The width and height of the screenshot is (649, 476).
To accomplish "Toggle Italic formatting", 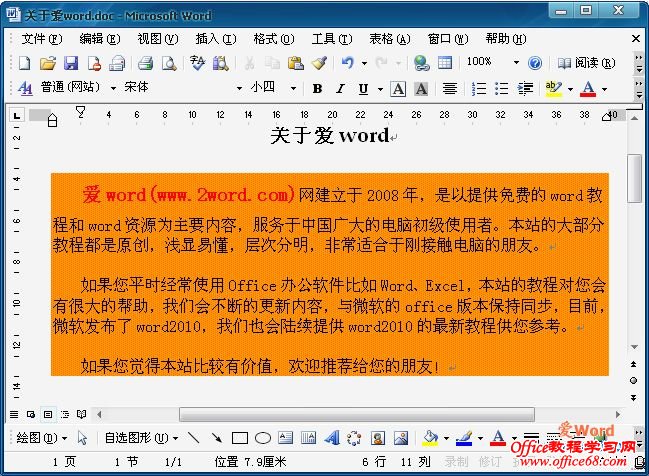I will tap(340, 89).
